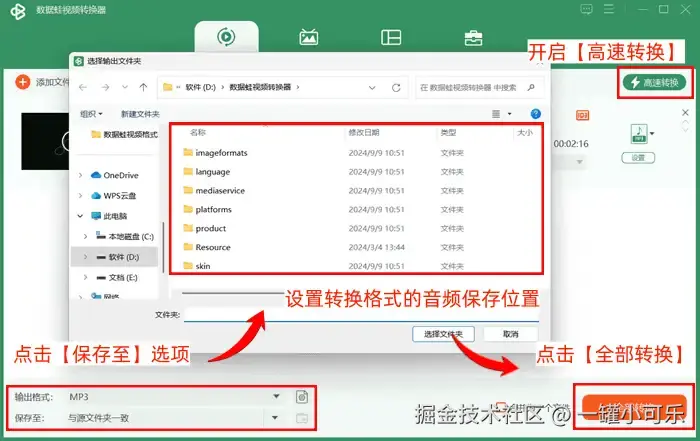Screen dimensions: 700x441
Task: Open the 组织 organize menu
Action: click(91, 114)
